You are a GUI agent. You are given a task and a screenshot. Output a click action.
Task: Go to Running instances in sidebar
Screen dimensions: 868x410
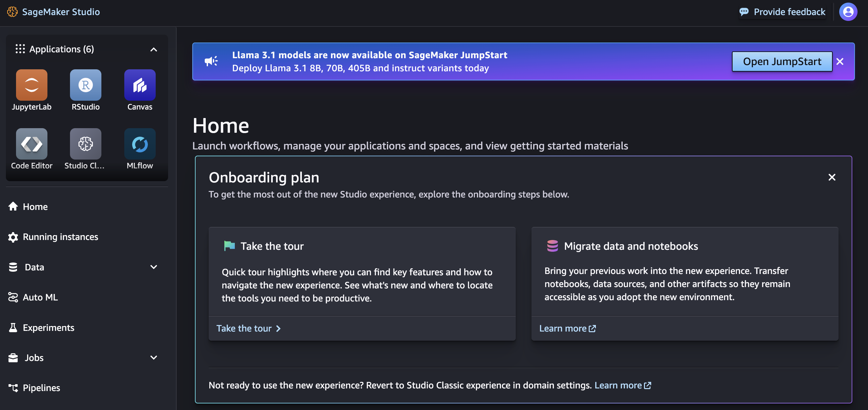tap(60, 237)
